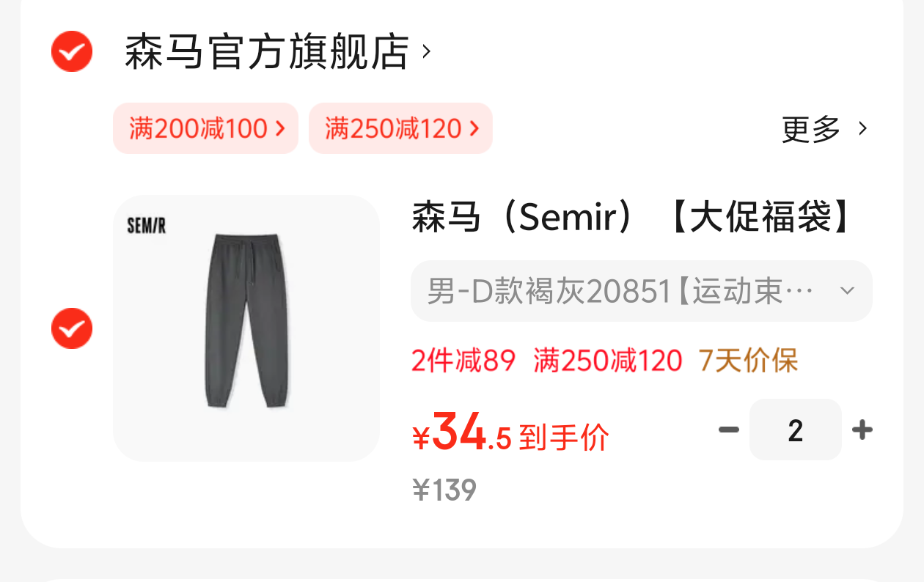
Task: Open the 满200减100 coupon tag
Action: 205,128
